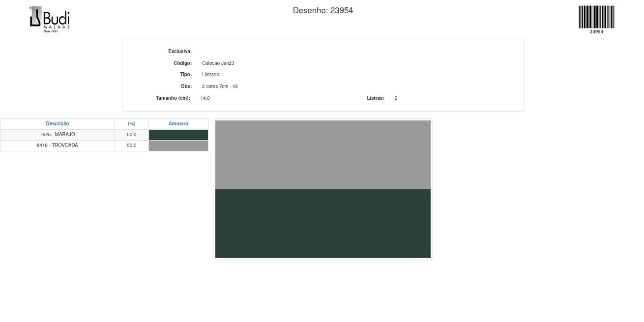The width and height of the screenshot is (644, 322).
Task: Click the Budi Malhas logo
Action: [50, 19]
